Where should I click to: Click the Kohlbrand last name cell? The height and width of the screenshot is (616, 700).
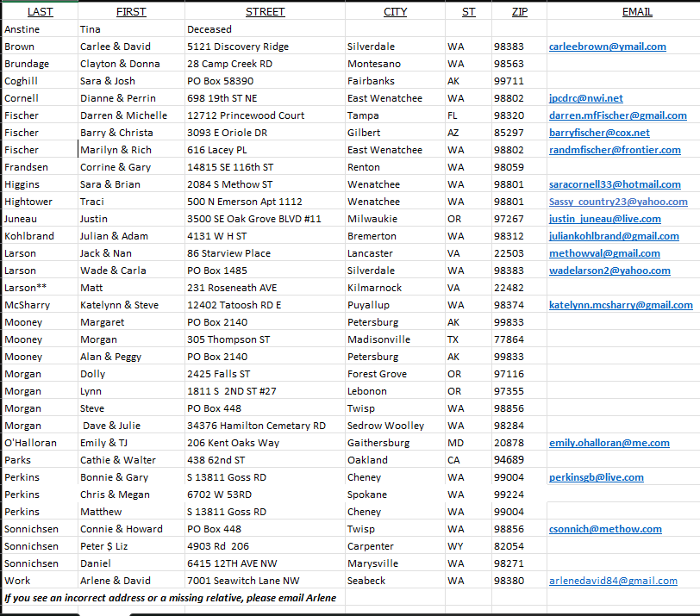(x=41, y=236)
